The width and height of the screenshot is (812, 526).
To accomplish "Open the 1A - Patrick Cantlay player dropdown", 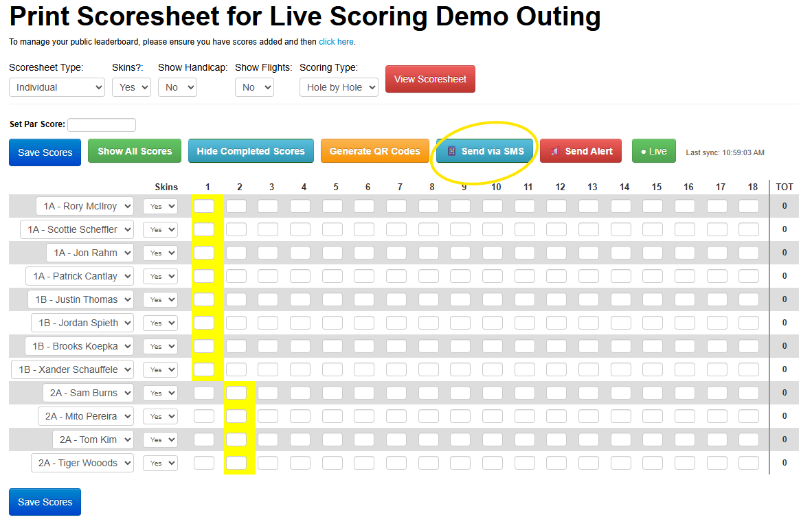I will pyautogui.click(x=80, y=276).
